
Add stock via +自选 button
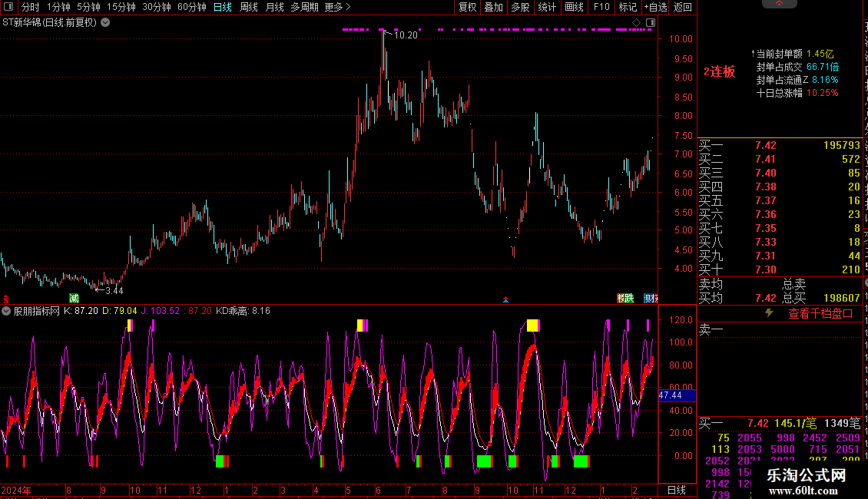pyautogui.click(x=655, y=7)
